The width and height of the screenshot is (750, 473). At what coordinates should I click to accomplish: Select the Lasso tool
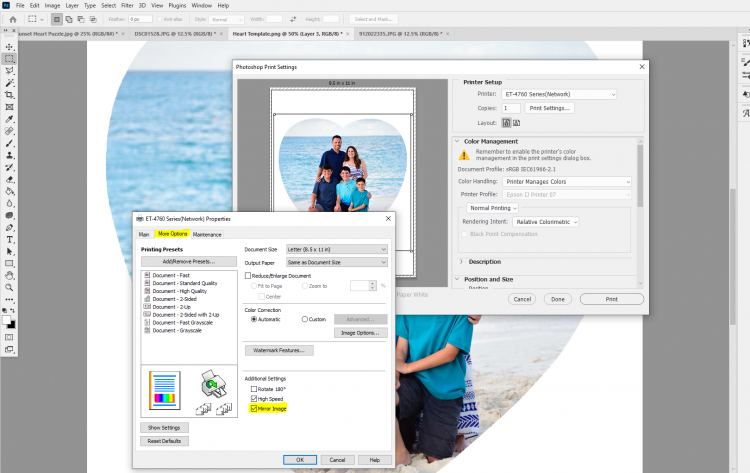9,71
